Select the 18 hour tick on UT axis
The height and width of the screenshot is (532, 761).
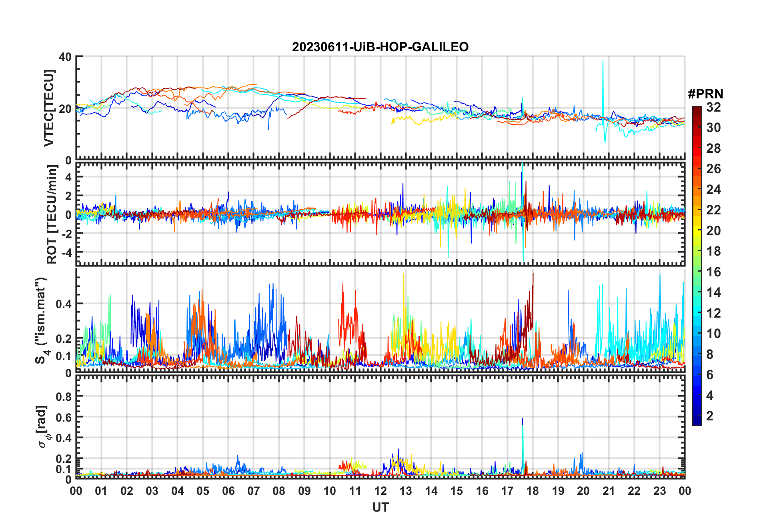pos(533,491)
